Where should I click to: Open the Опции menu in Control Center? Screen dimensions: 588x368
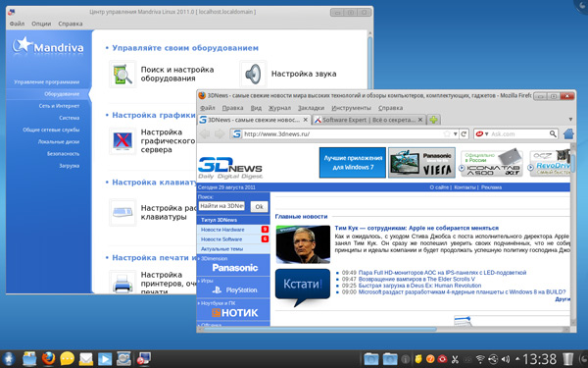tap(41, 24)
